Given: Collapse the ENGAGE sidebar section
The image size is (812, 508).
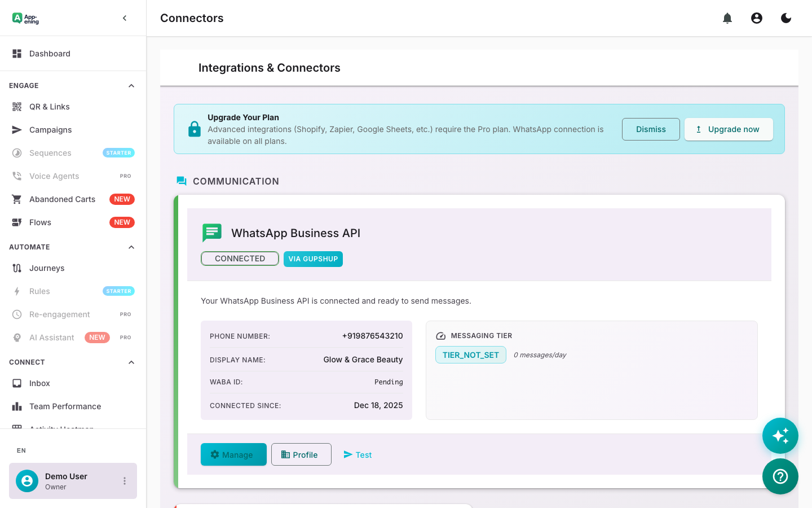Looking at the screenshot, I should 131,85.
